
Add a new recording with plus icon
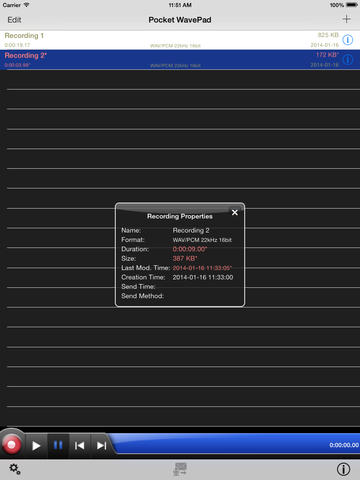347,19
